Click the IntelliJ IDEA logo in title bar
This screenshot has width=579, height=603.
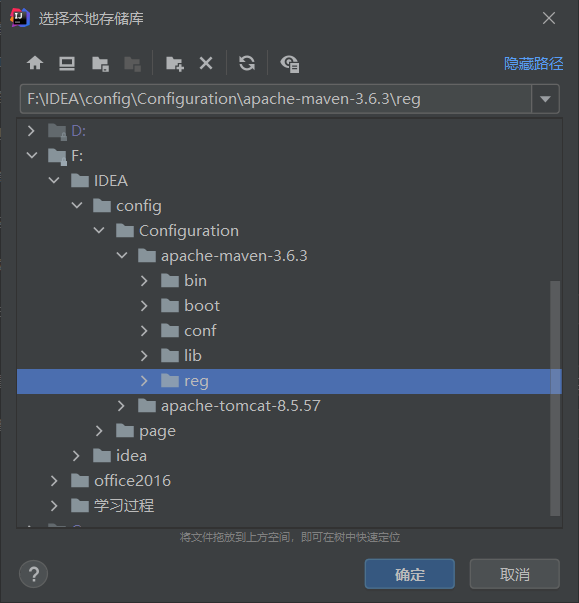(20, 18)
